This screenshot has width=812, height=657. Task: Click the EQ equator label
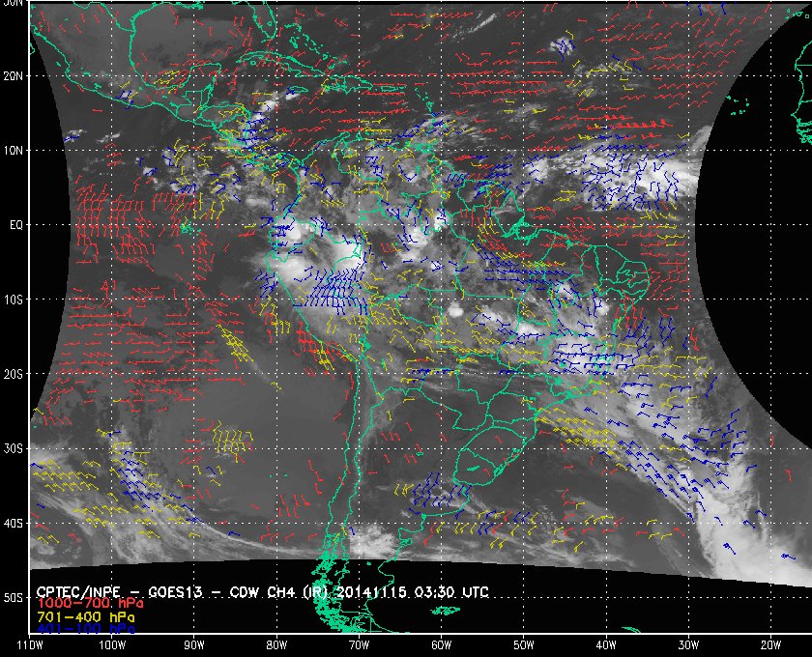[16, 225]
